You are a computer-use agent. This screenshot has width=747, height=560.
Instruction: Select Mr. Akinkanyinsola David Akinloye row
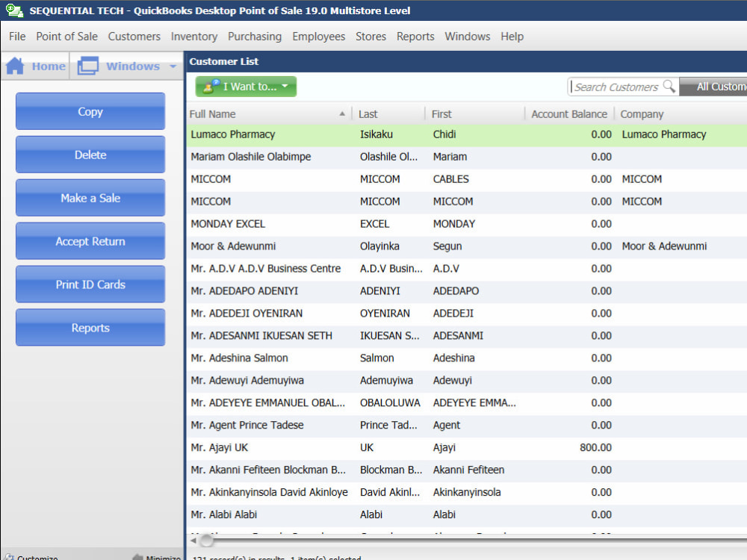tap(467, 492)
